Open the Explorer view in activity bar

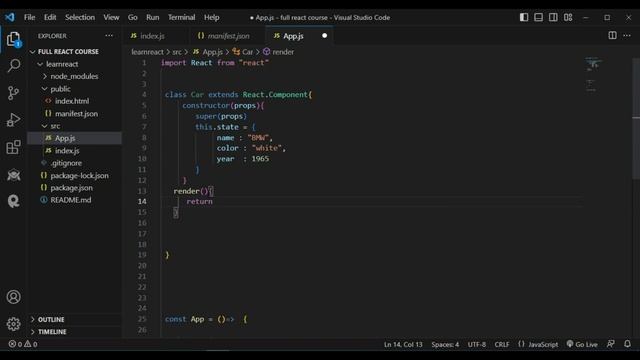[13, 39]
